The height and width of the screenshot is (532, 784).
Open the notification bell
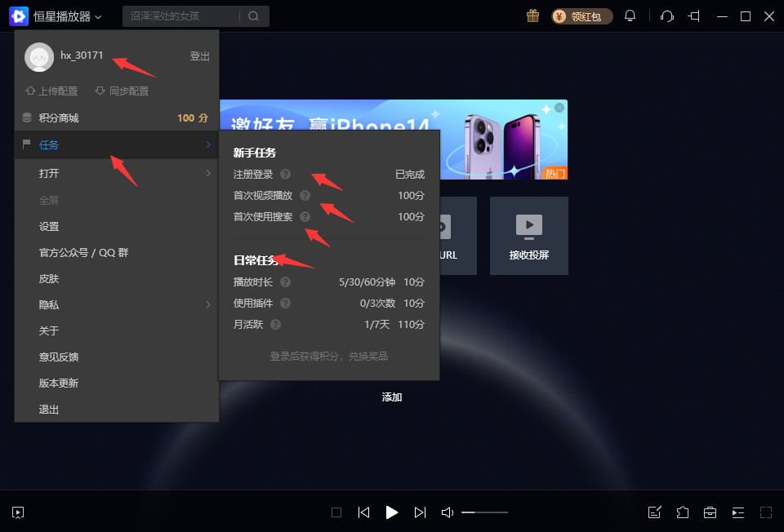[x=630, y=16]
